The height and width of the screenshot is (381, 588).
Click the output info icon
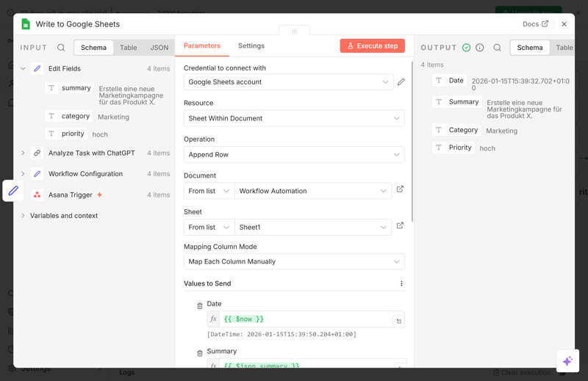click(480, 48)
